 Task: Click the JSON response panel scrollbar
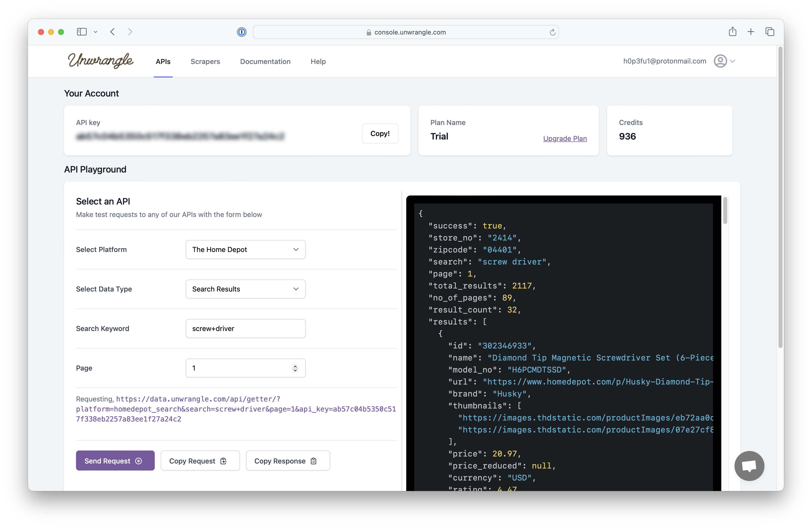[725, 210]
